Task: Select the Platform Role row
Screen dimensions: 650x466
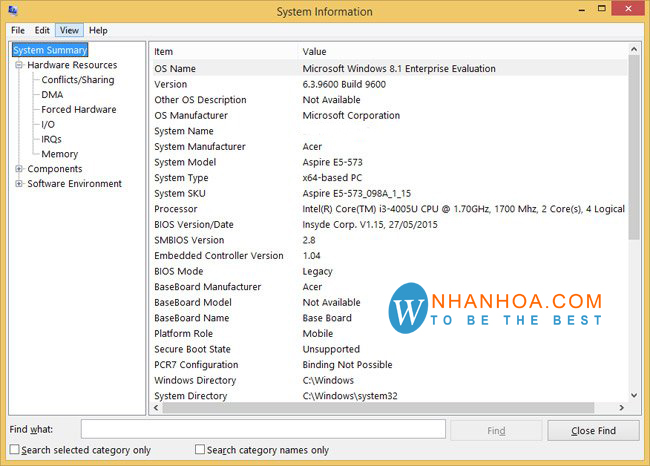Action: point(390,334)
